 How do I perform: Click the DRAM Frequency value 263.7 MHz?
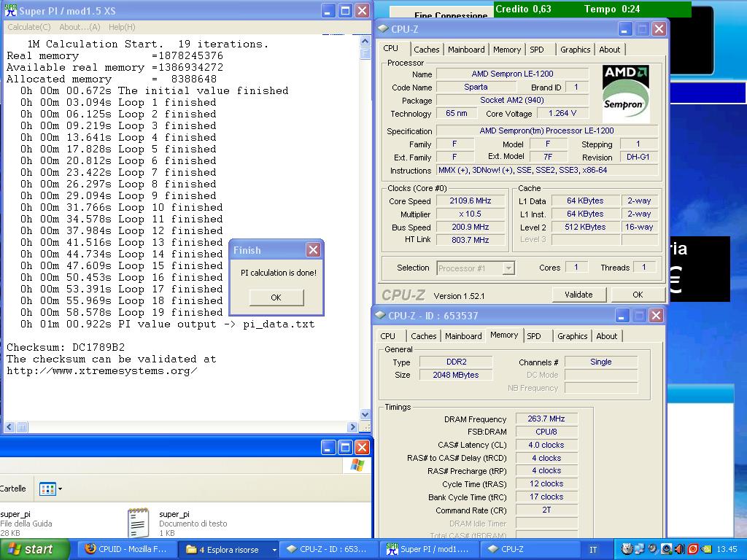click(546, 419)
